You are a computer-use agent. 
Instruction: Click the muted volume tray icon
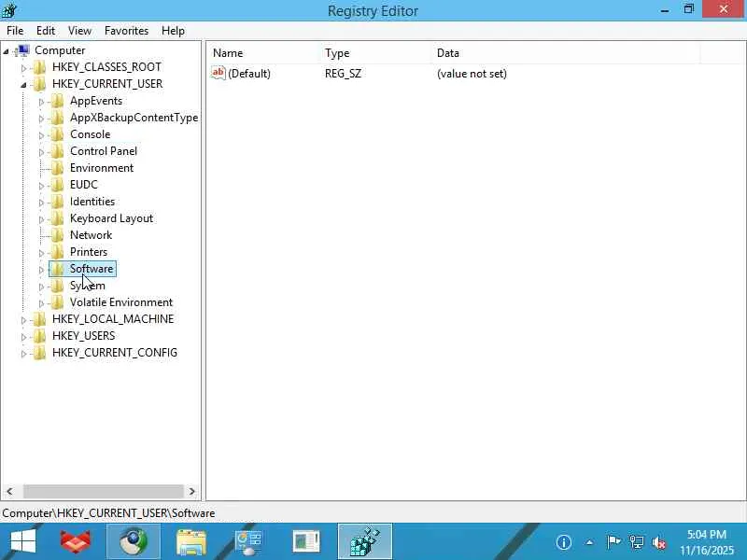click(659, 542)
